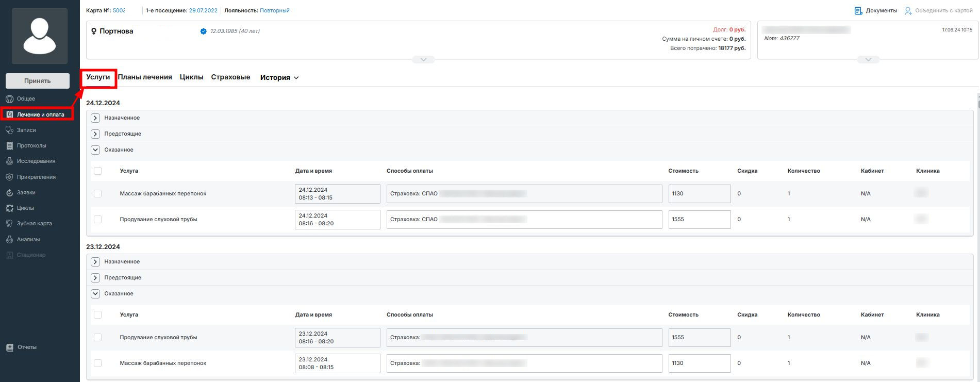The width and height of the screenshot is (980, 382).
Task: Open the История dropdown
Action: click(x=279, y=78)
